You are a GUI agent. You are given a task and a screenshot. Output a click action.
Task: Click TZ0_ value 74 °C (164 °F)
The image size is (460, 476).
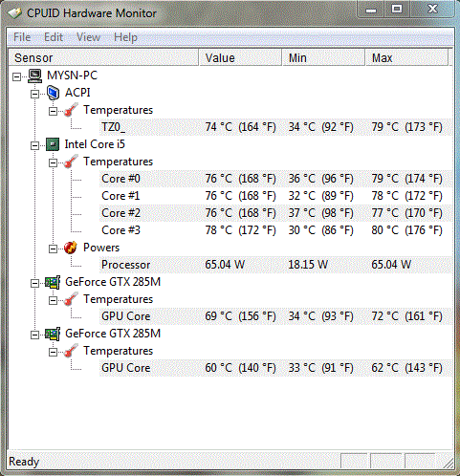tap(240, 127)
